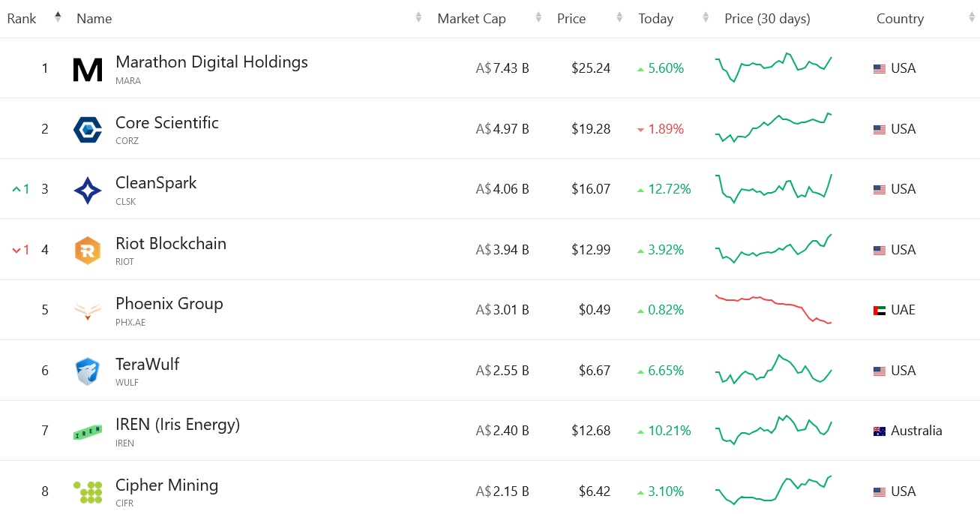The image size is (980, 514).
Task: Click the Australia flag for IREN
Action: (879, 430)
